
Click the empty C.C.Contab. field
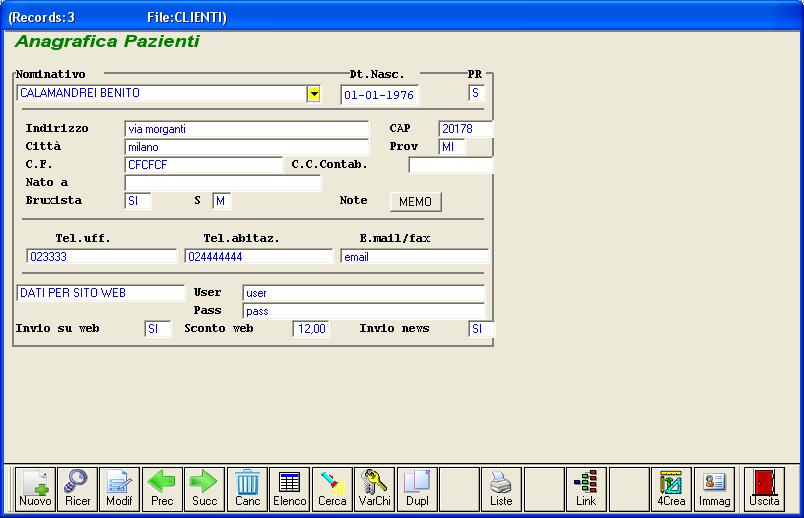pyautogui.click(x=450, y=165)
